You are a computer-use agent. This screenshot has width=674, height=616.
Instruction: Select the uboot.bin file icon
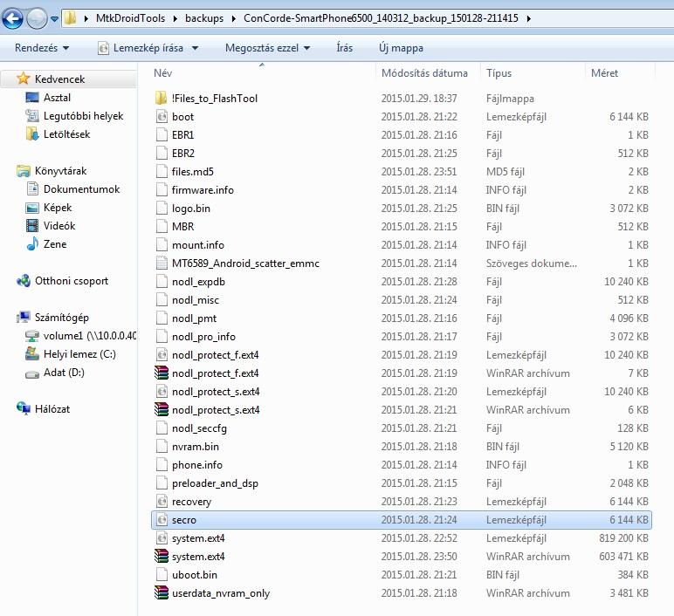coord(162,575)
